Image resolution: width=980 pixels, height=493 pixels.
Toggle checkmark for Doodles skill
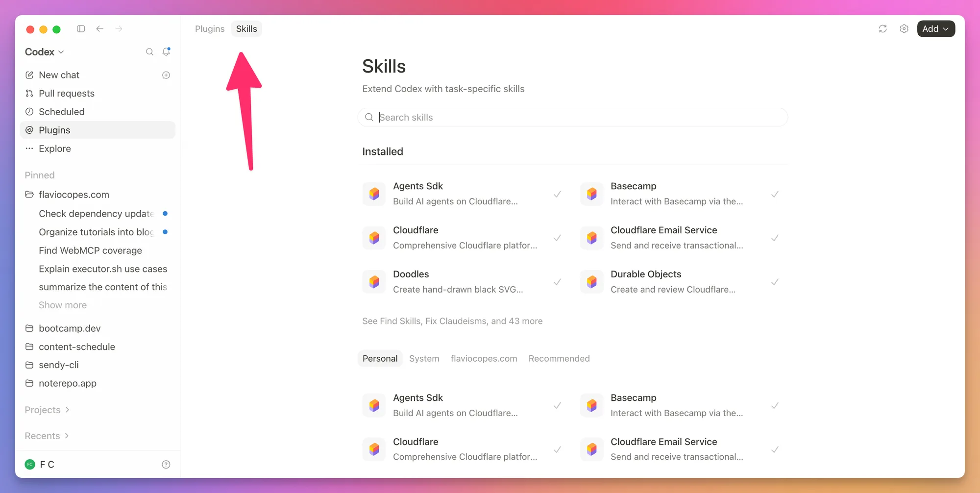tap(558, 282)
